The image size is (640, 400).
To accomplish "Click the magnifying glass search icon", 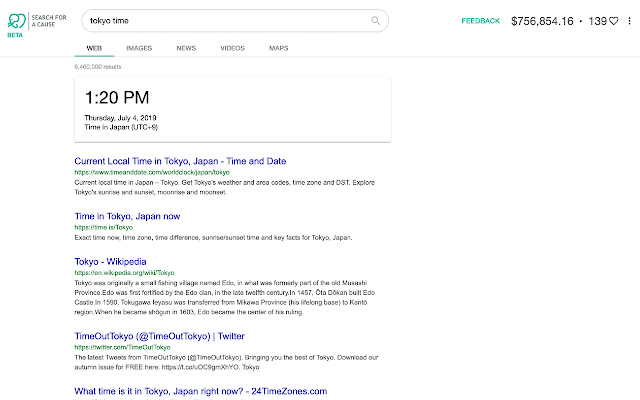I will (376, 20).
